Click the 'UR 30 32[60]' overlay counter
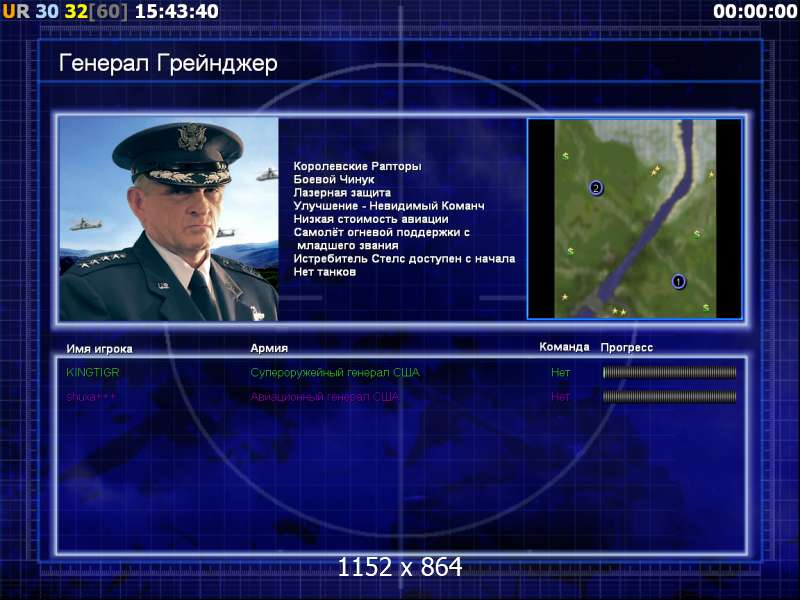Viewport: 800px width, 600px height. click(65, 11)
